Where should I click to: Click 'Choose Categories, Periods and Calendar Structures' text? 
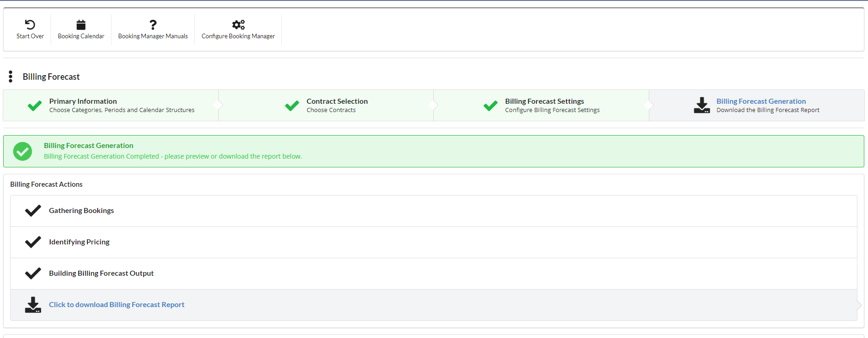point(122,110)
